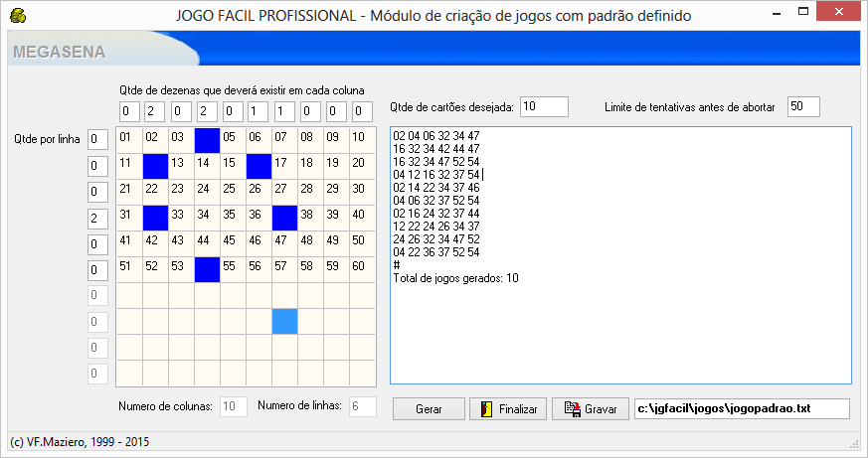Click the generated game line 12 22 24 26 34 37
This screenshot has height=458, width=868.
point(436,227)
